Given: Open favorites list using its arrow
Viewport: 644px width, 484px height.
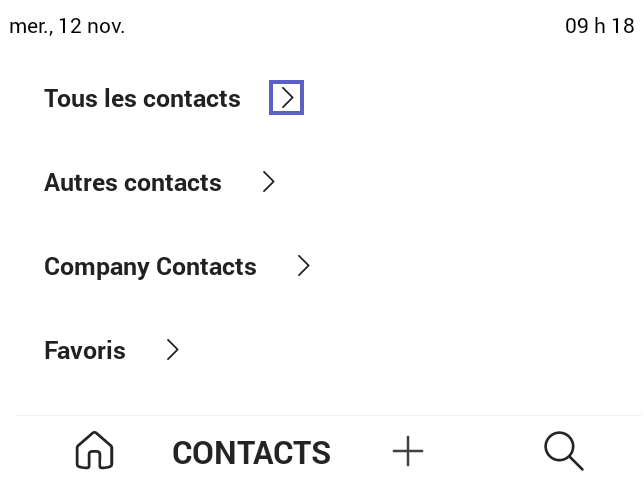Looking at the screenshot, I should tap(172, 350).
